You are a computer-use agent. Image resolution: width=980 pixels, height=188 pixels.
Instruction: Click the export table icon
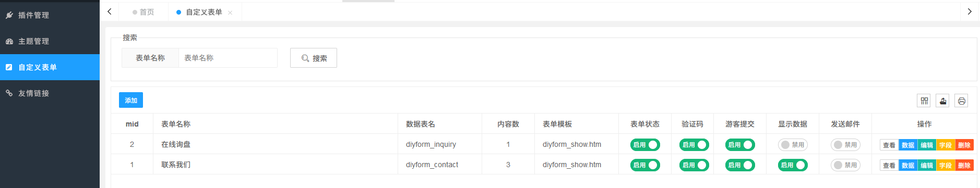[x=942, y=101]
